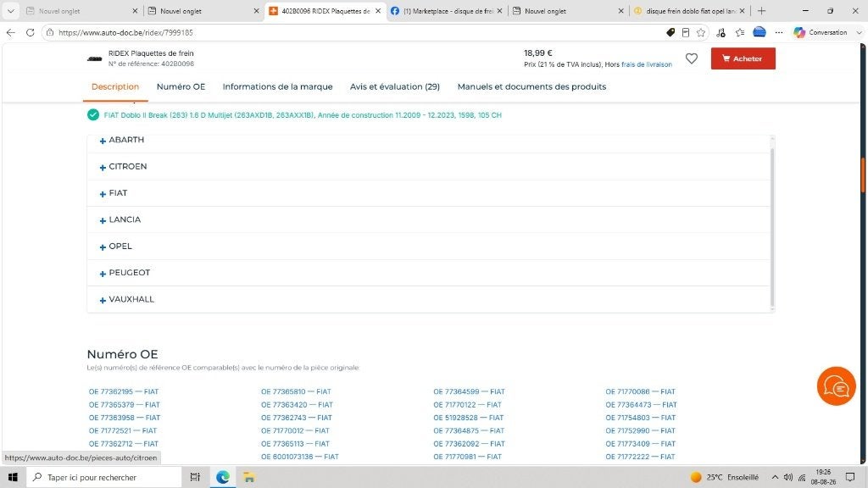This screenshot has width=868, height=488.
Task: Open OE 77364599 — FIAT link
Action: (x=469, y=391)
